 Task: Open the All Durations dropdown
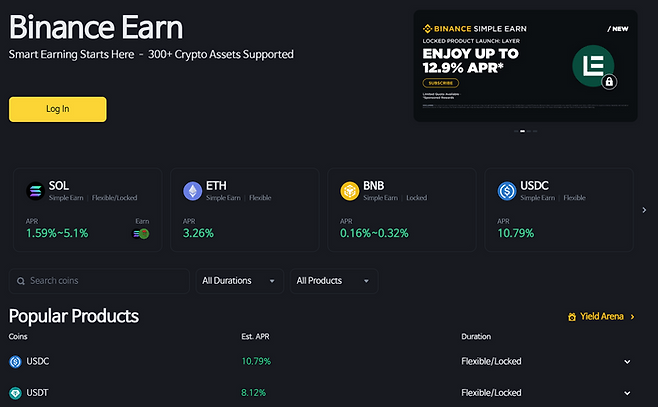[239, 281]
